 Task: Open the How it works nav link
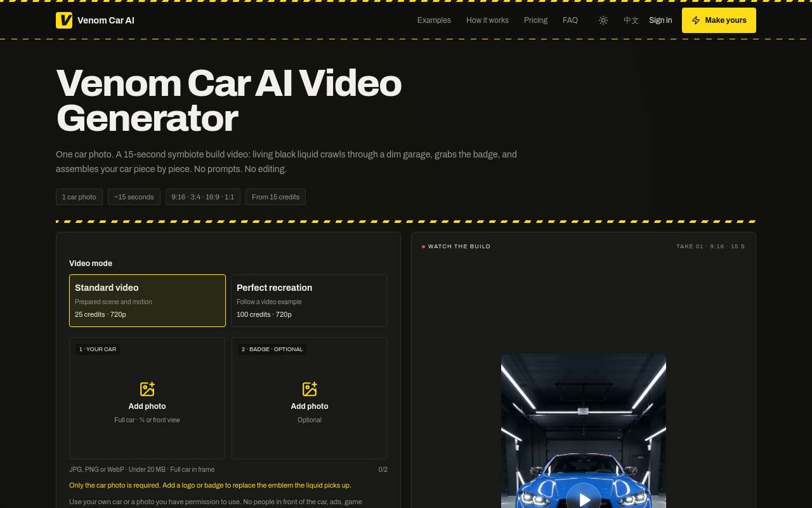487,20
